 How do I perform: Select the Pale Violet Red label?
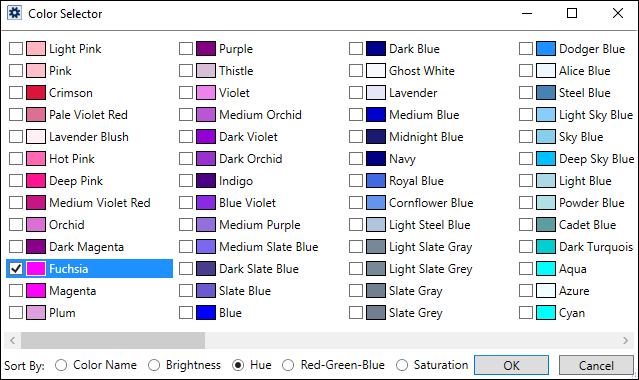[x=88, y=115]
